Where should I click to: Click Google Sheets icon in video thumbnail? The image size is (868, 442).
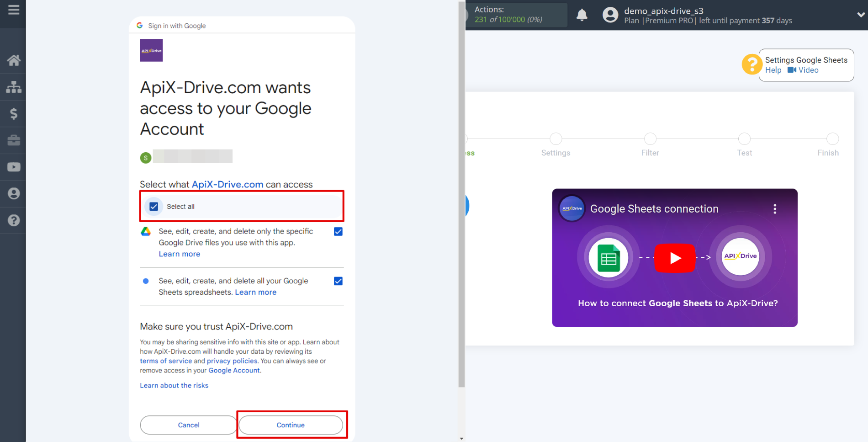[x=609, y=258]
